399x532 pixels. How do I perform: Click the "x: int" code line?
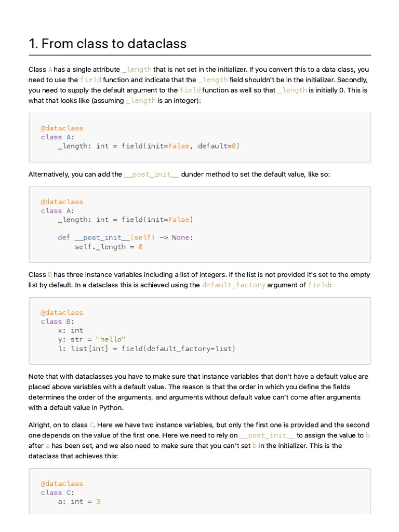click(71, 330)
